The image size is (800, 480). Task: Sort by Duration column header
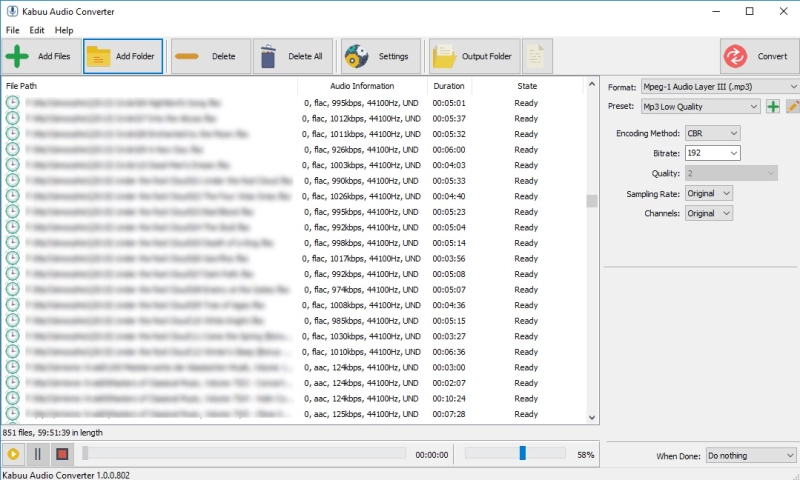click(449, 86)
